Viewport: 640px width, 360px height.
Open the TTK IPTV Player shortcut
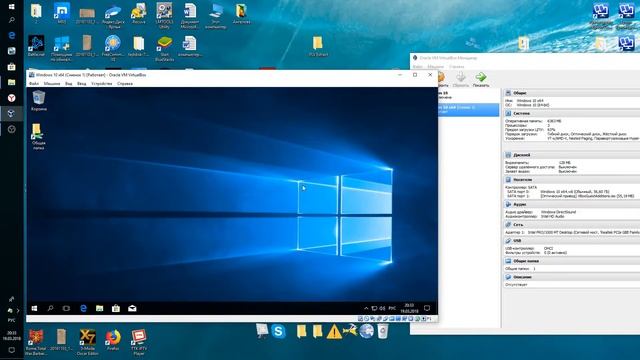(139, 342)
